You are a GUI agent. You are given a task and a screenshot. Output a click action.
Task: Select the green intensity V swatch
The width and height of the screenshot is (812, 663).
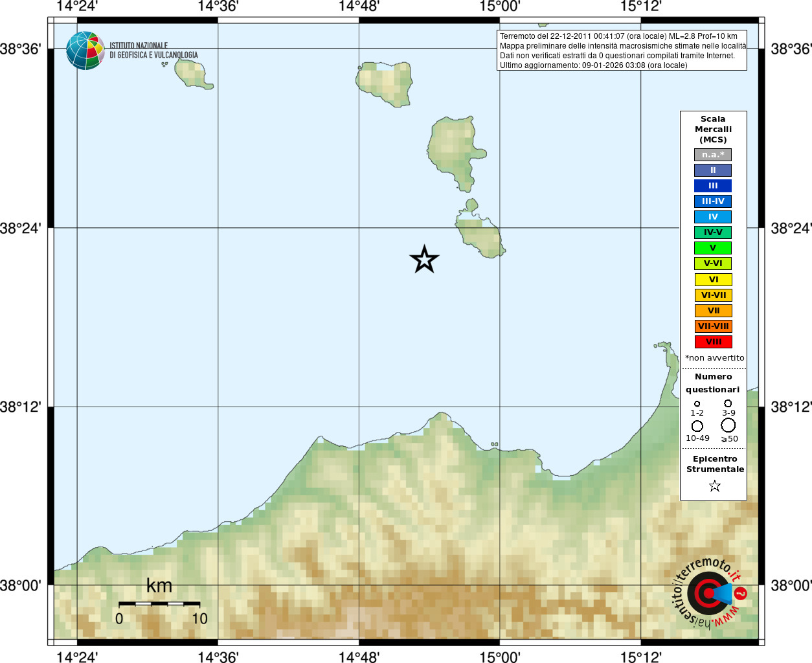tap(713, 248)
